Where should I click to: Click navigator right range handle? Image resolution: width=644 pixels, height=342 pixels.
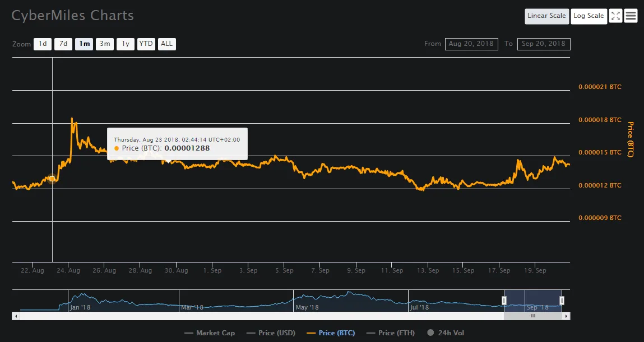tap(562, 301)
